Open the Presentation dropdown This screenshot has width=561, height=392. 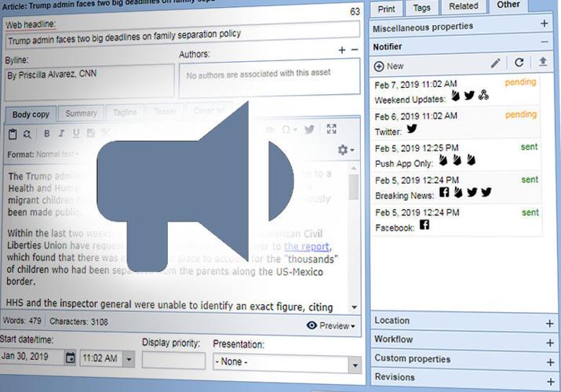pyautogui.click(x=355, y=365)
